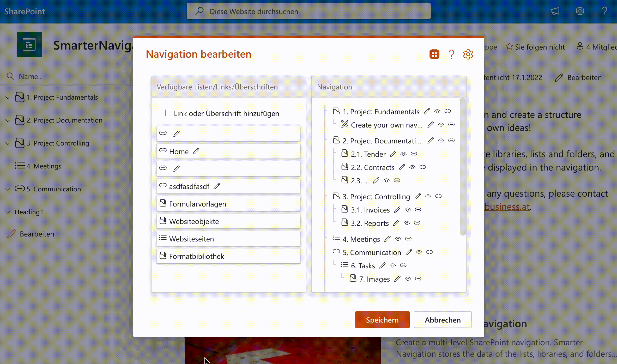This screenshot has width=617, height=364.
Task: Open the dialog help question mark icon
Action: point(451,54)
